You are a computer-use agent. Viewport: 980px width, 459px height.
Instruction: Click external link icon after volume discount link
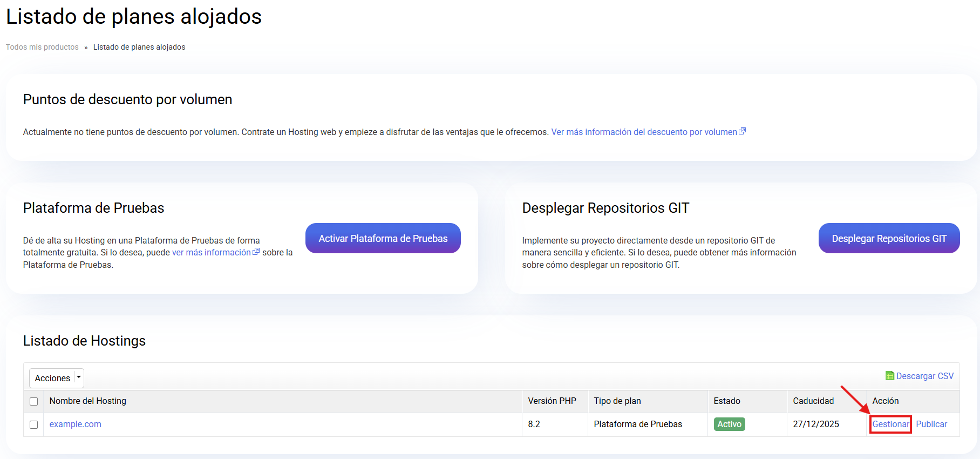tap(743, 131)
